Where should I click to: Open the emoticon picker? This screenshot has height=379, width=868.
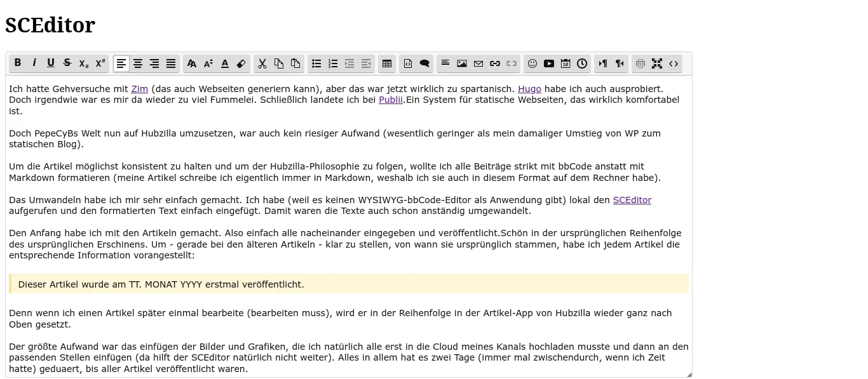[532, 63]
